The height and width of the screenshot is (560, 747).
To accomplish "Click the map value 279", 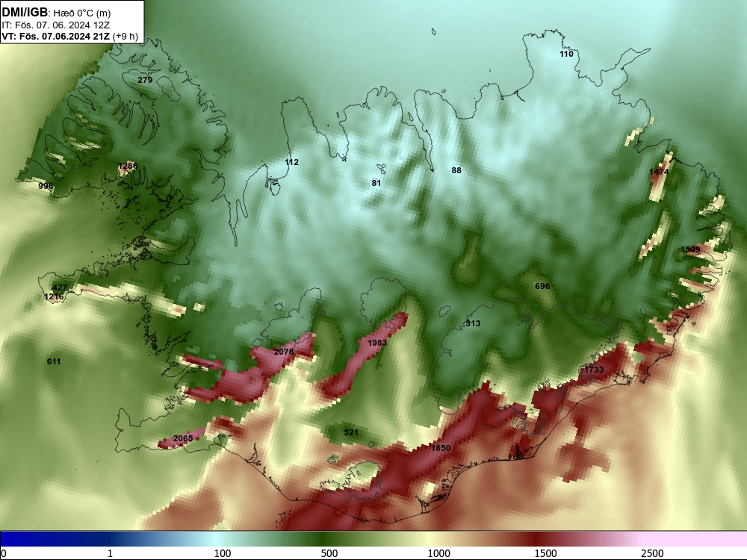I will pyautogui.click(x=145, y=80).
